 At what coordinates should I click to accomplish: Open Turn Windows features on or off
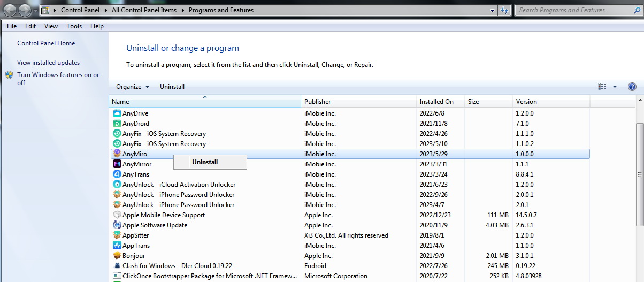(x=58, y=79)
